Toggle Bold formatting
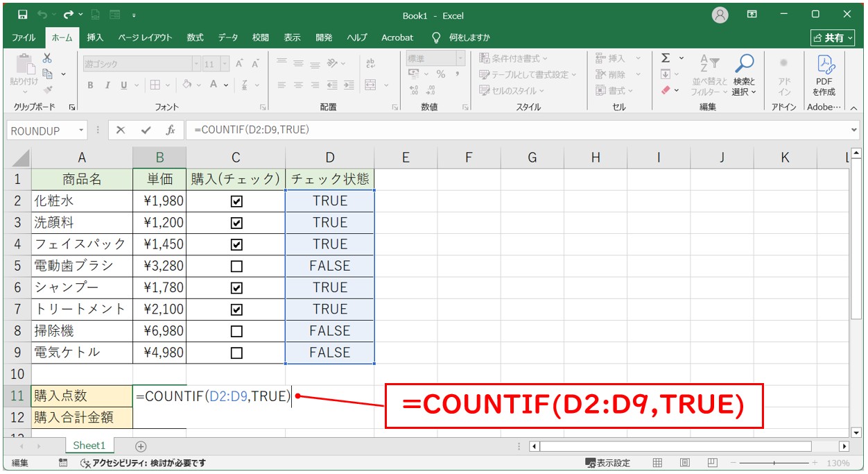868x474 pixels. pos(90,85)
